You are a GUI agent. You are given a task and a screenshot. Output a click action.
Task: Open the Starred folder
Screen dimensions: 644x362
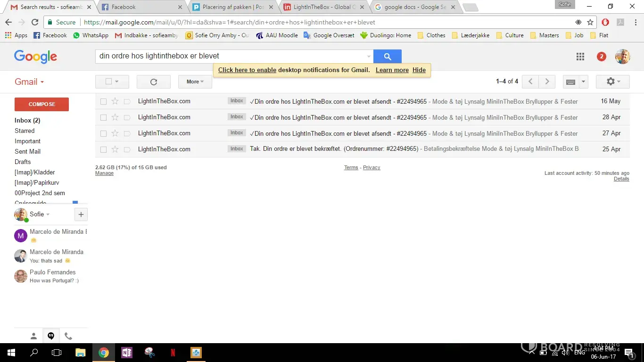click(25, 131)
